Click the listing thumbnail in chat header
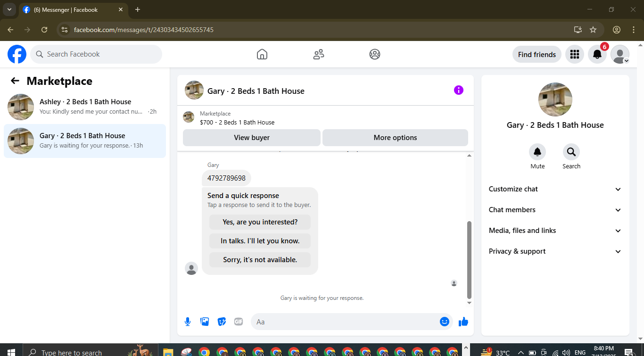Image resolution: width=644 pixels, height=356 pixels. [194, 90]
